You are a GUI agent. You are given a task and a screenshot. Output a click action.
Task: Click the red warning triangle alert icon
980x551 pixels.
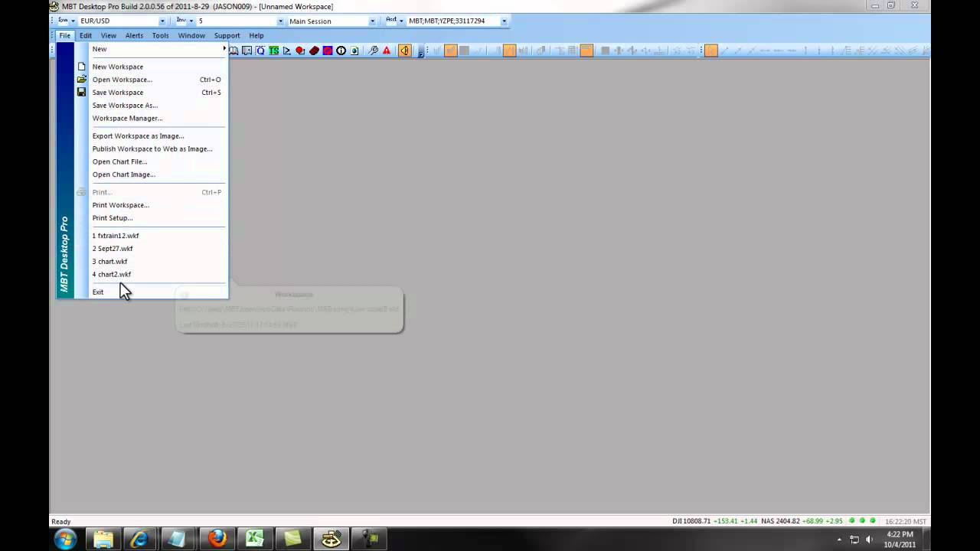tap(387, 51)
